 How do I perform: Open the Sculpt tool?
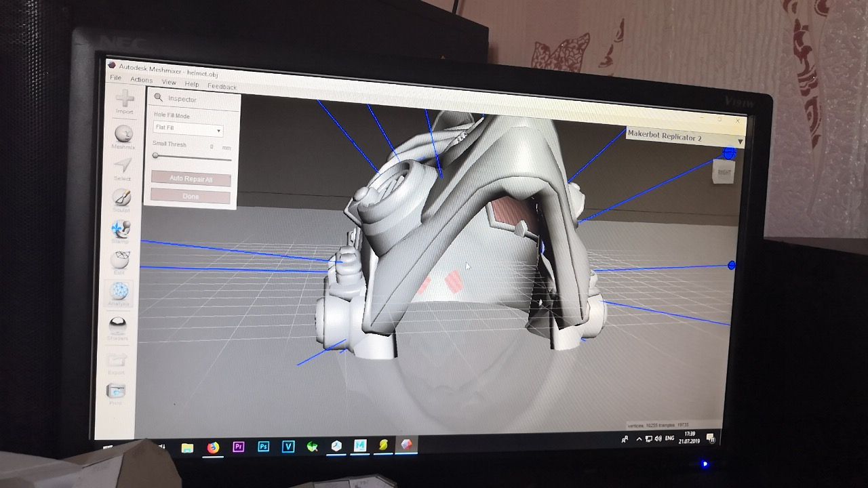[x=122, y=201]
